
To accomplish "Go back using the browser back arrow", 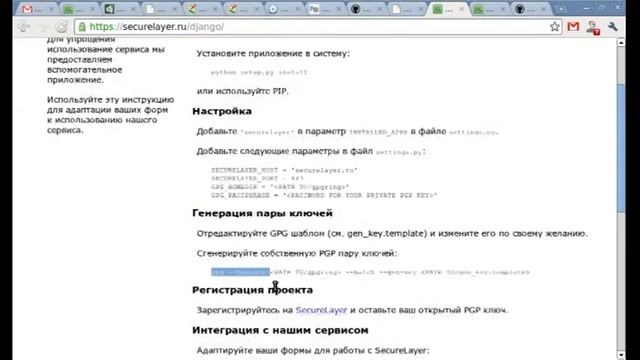I will 24,27.
